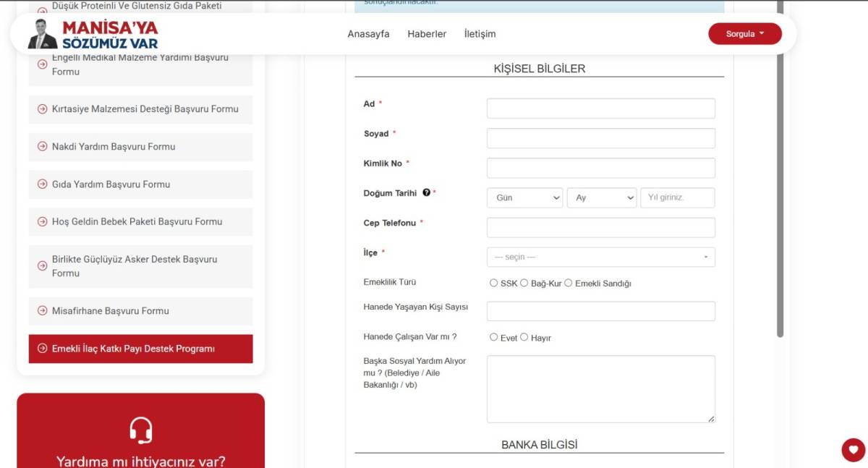Click arrow icon beside Kırtasiye Malzemesi Desteği

point(42,109)
